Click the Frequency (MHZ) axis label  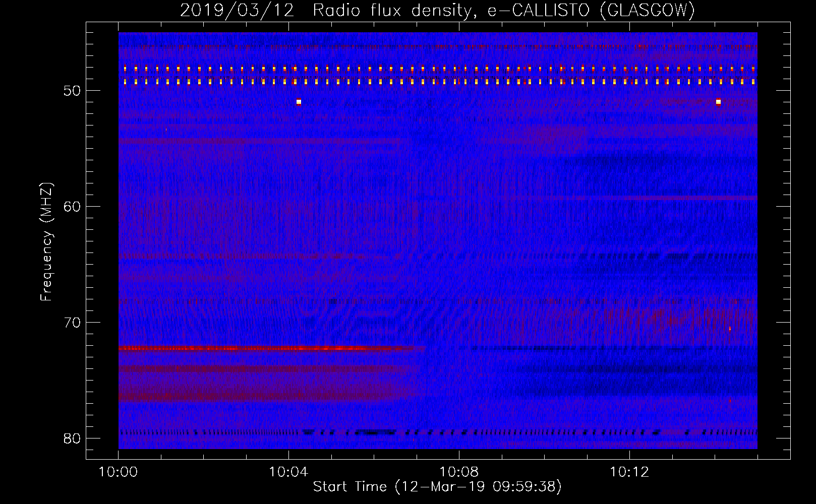(46, 241)
